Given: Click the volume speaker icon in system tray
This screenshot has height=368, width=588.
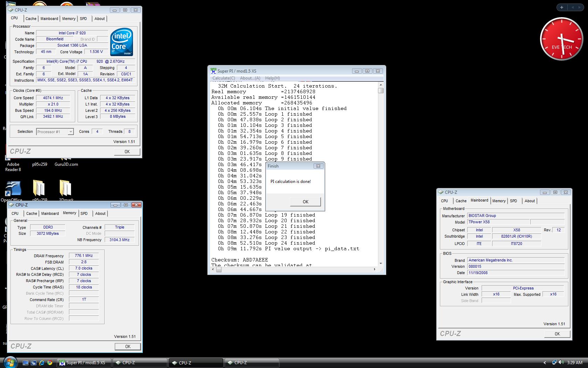Looking at the screenshot, I should coord(561,362).
